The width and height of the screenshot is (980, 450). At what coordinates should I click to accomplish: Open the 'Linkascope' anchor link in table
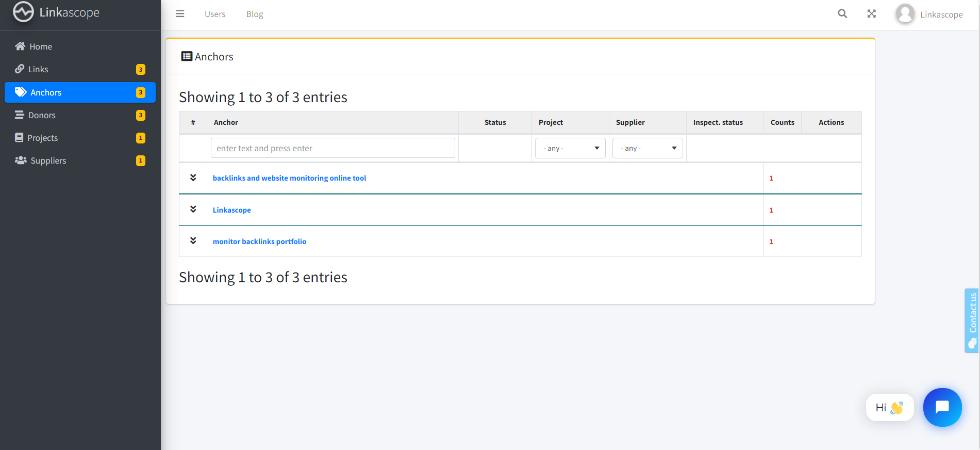click(232, 210)
